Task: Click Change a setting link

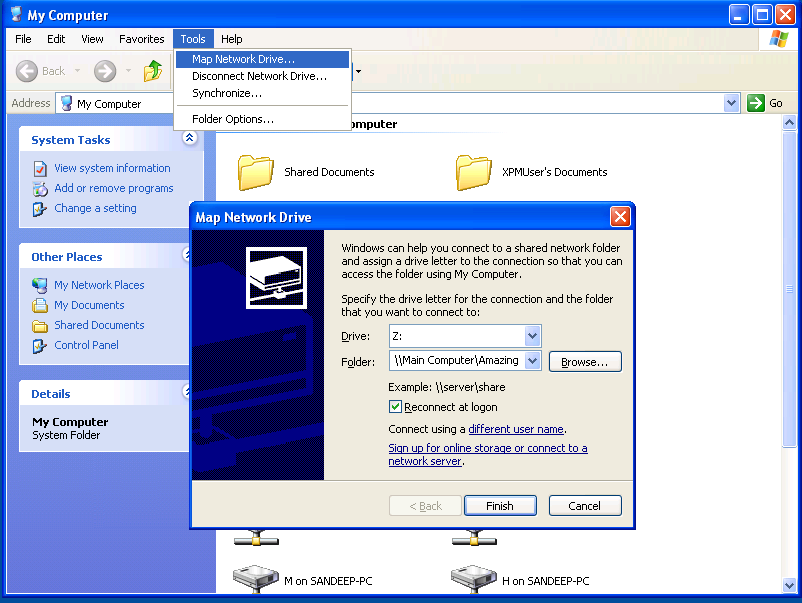Action: (95, 208)
